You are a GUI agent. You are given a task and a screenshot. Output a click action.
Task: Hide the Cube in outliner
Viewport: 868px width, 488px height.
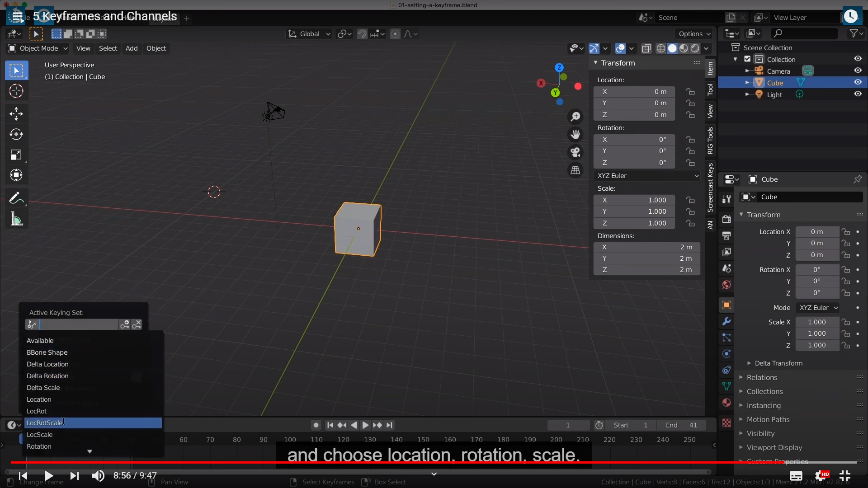pyautogui.click(x=858, y=82)
